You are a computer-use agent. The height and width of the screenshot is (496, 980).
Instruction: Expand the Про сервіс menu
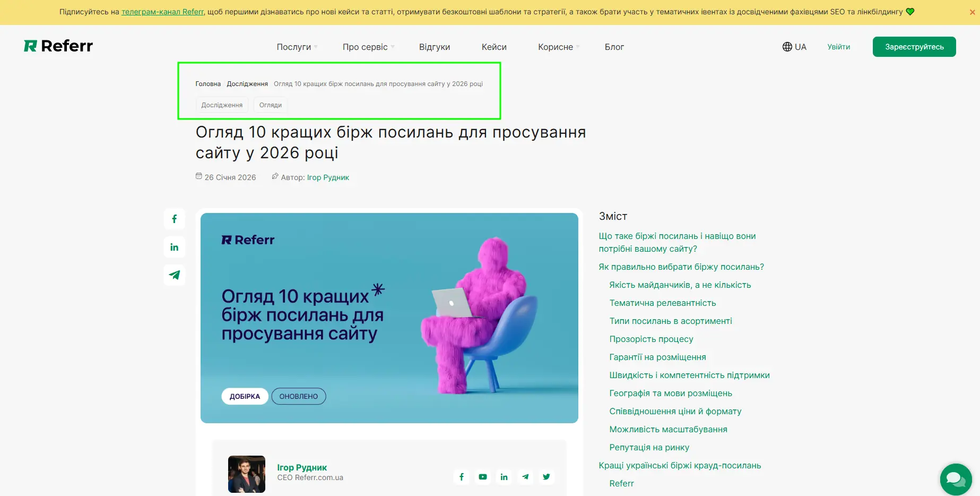click(x=366, y=47)
